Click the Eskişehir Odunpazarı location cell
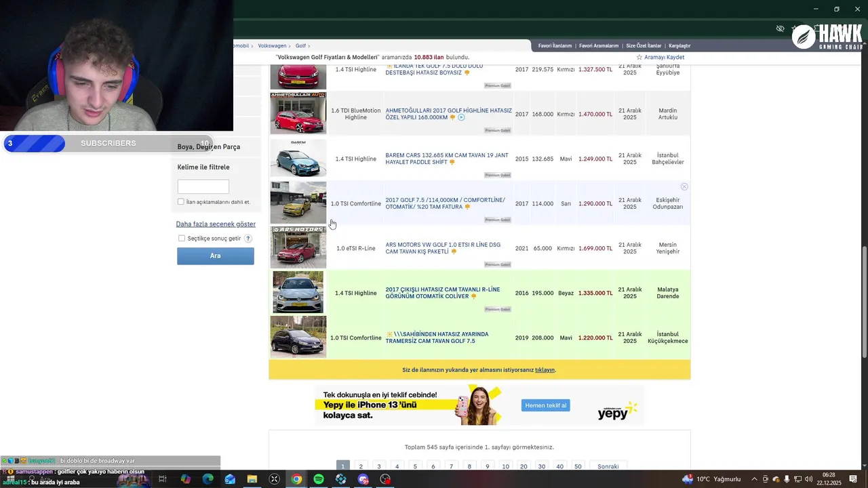868x488 pixels. point(668,203)
